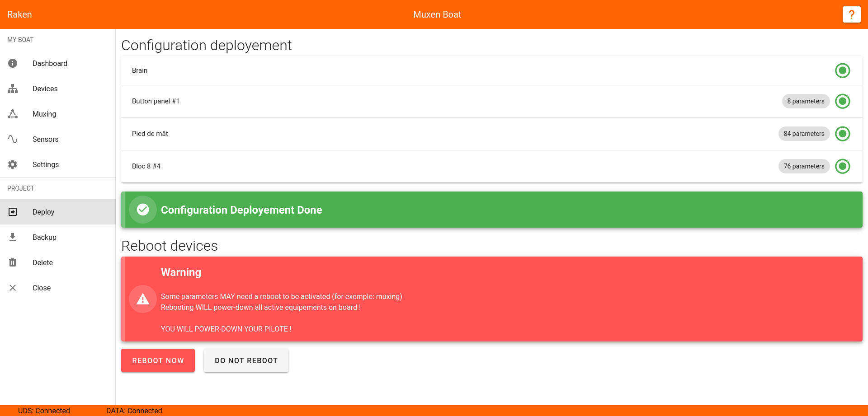Click the Backup download icon

pyautogui.click(x=13, y=237)
